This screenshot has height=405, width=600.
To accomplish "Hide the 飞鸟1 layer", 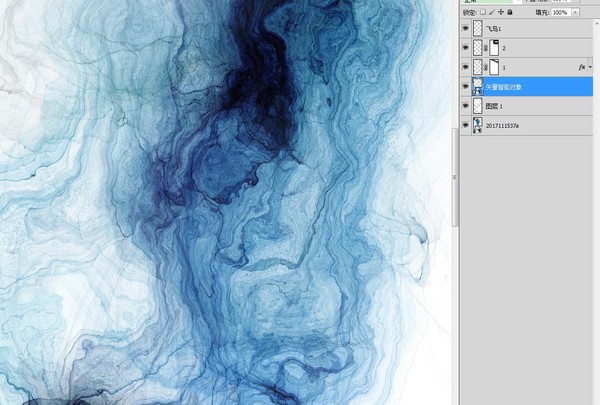I will (x=466, y=28).
